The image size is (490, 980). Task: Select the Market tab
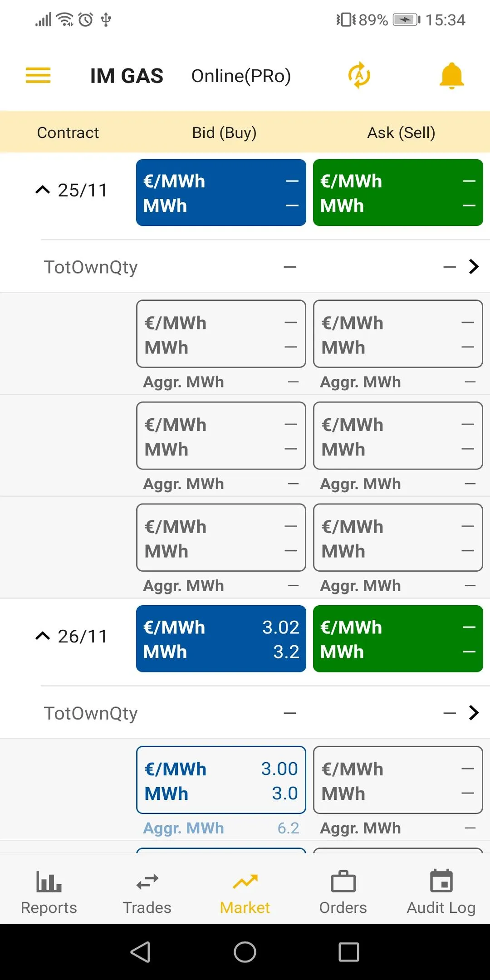pyautogui.click(x=245, y=892)
